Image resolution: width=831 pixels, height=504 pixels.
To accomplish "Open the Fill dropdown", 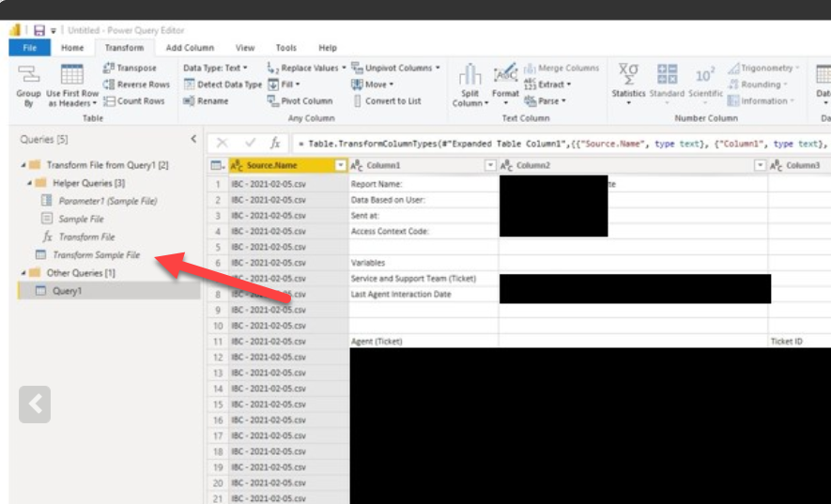I will tap(284, 84).
